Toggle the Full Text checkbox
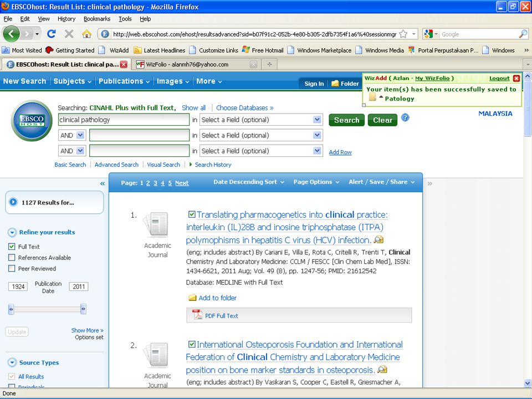The width and height of the screenshot is (532, 399). pos(12,247)
